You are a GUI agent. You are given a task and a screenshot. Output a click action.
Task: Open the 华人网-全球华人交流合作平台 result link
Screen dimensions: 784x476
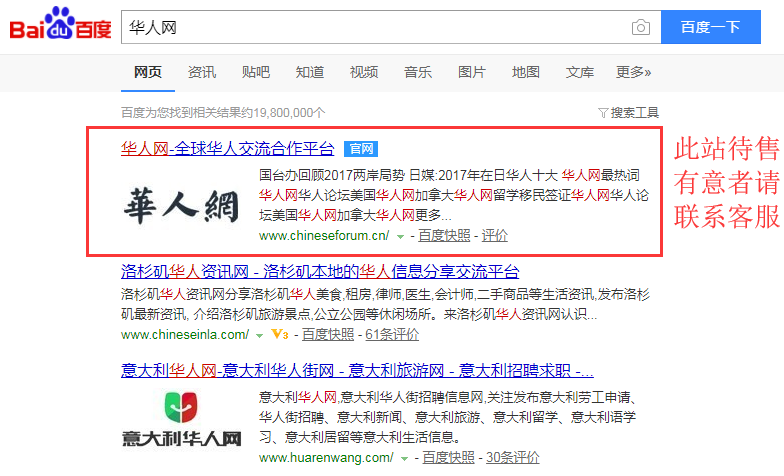coord(228,149)
